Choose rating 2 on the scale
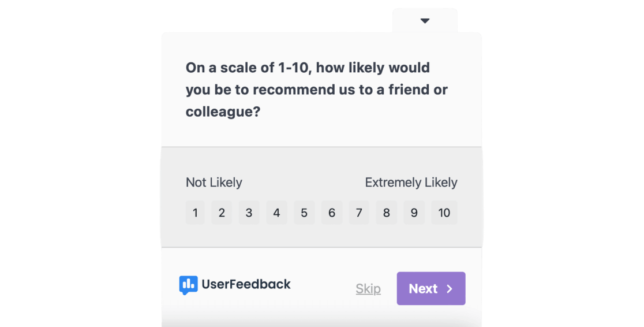This screenshot has width=644, height=327. point(222,213)
